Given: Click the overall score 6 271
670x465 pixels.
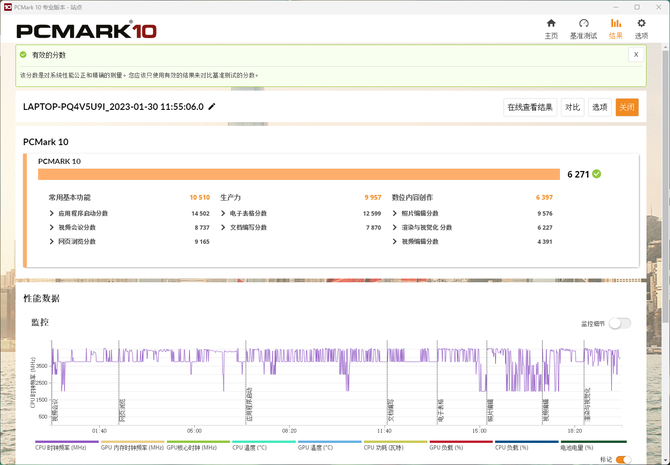Looking at the screenshot, I should (578, 174).
